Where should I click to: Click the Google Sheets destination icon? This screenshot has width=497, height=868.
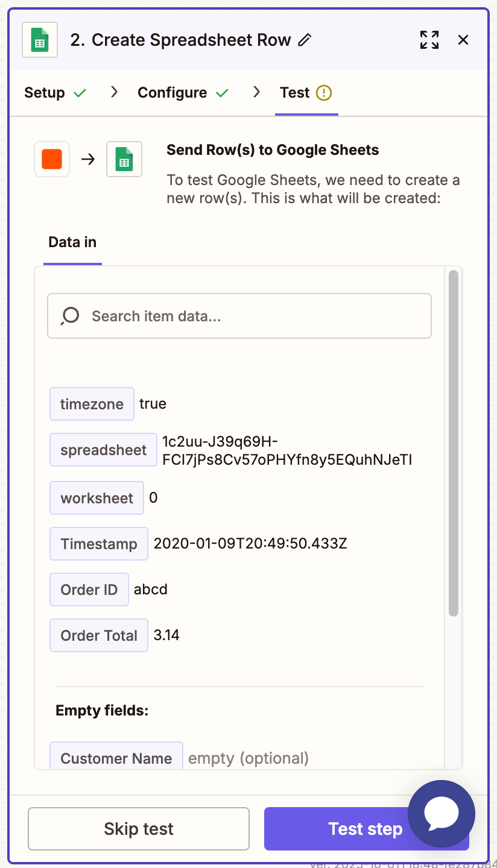pos(124,159)
